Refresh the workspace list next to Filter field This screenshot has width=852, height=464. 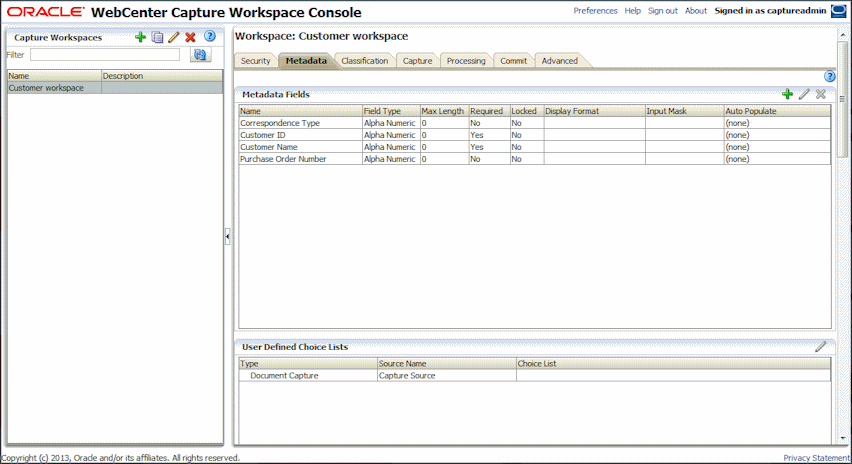click(x=201, y=54)
